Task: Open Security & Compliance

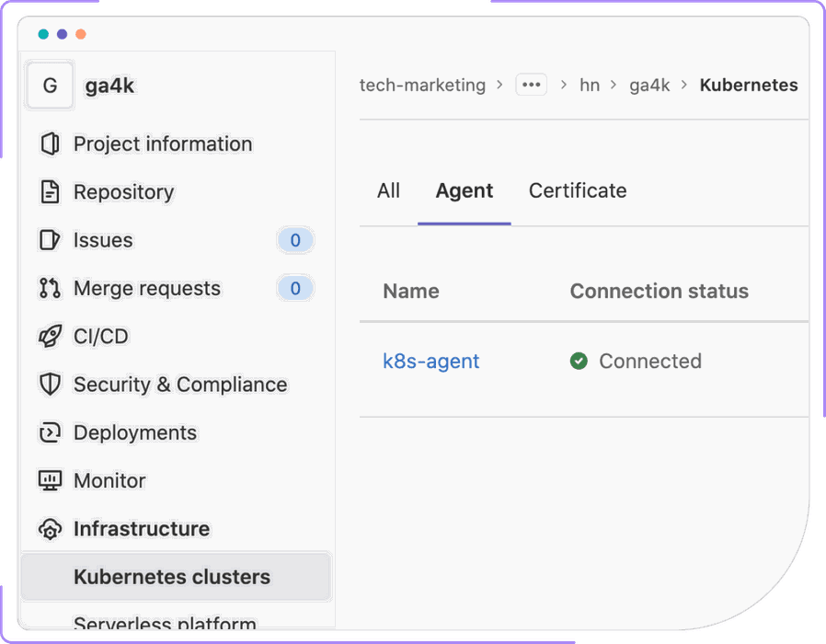Action: [x=180, y=385]
